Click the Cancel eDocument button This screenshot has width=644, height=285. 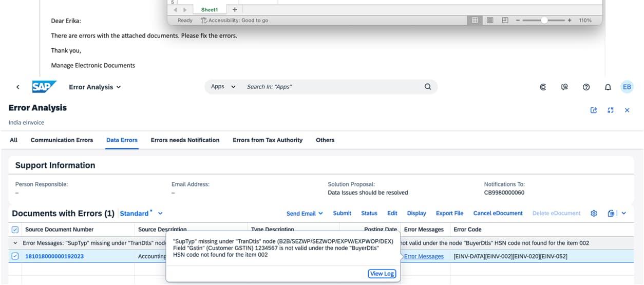click(498, 213)
